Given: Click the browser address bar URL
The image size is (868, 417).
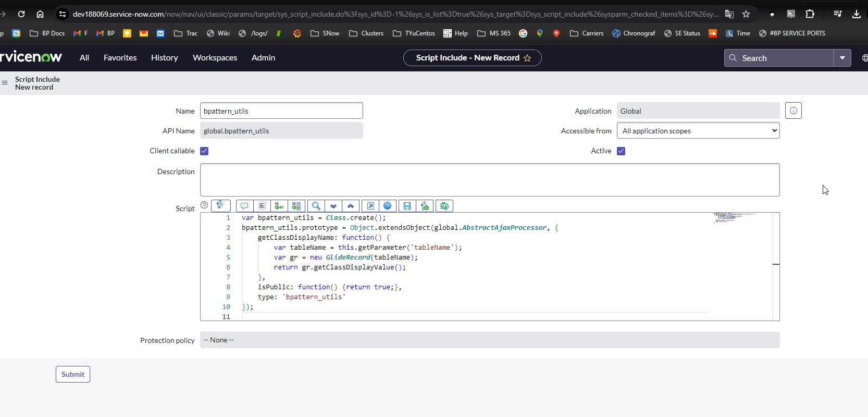Looking at the screenshot, I should [395, 14].
